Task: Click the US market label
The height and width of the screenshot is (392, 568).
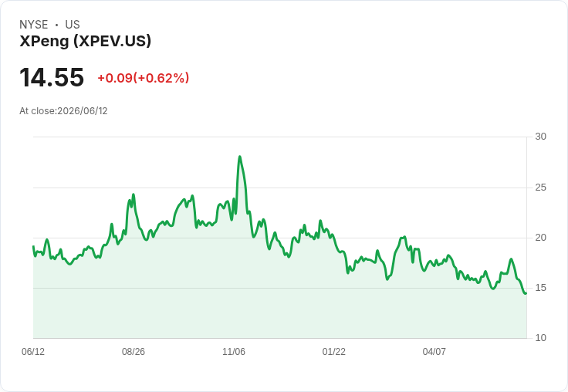Action: pos(73,25)
